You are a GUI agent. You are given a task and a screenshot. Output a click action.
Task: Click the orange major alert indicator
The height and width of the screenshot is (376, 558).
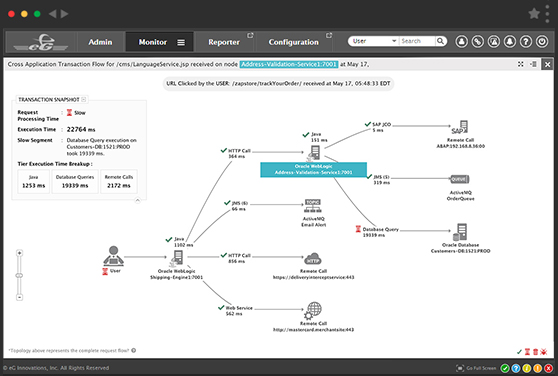[538, 368]
